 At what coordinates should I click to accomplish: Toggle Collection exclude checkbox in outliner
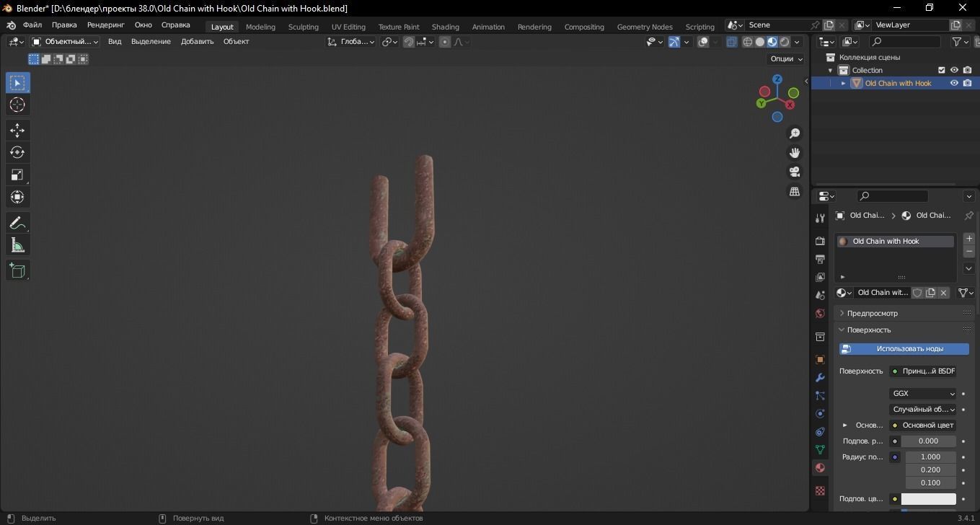941,70
